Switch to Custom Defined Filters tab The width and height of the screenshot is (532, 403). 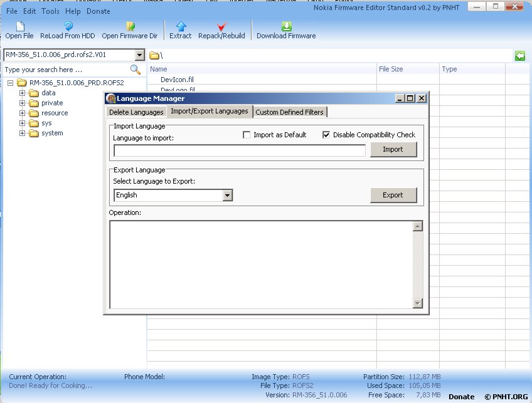tap(289, 112)
